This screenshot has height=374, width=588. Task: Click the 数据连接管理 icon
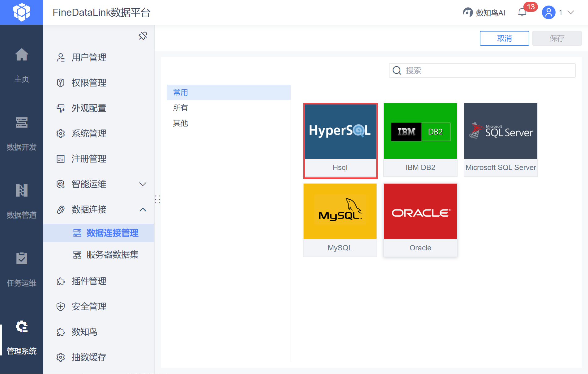(77, 233)
